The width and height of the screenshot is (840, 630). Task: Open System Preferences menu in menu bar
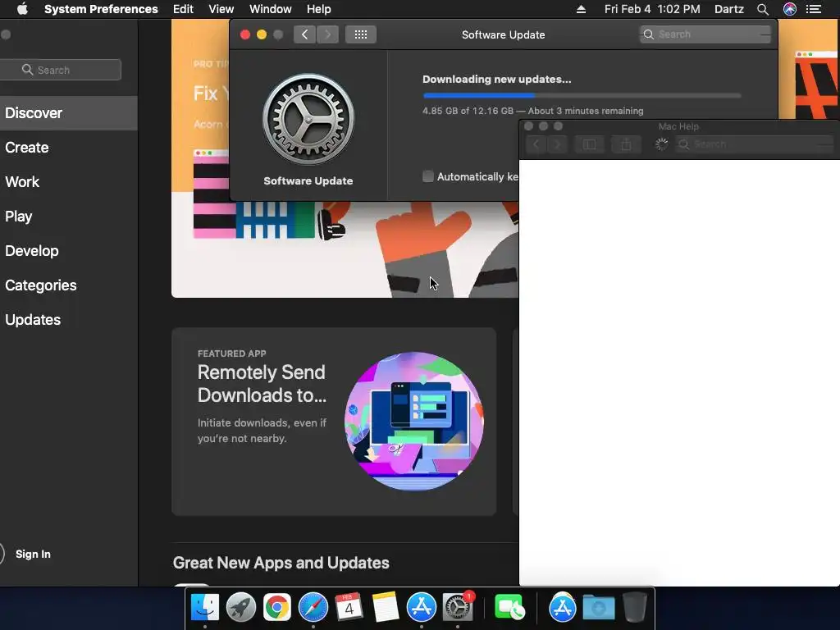pos(101,9)
